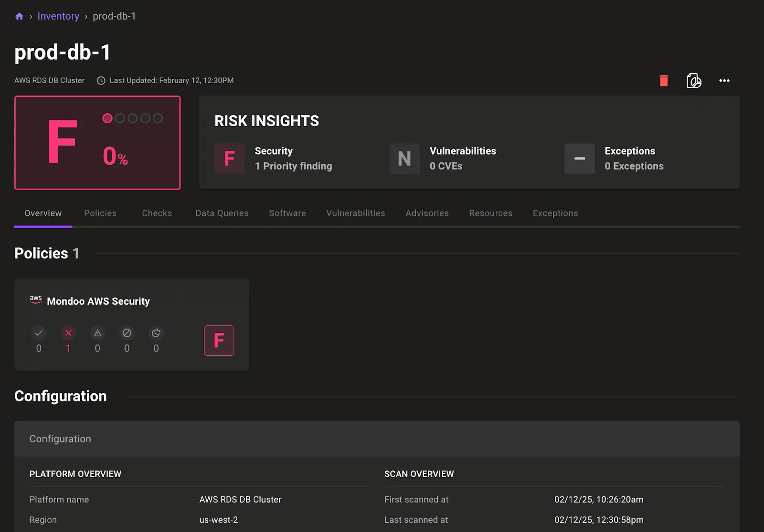Click the first dot of the score ring indicator
Viewport: 764px width, 532px height.
tap(107, 118)
